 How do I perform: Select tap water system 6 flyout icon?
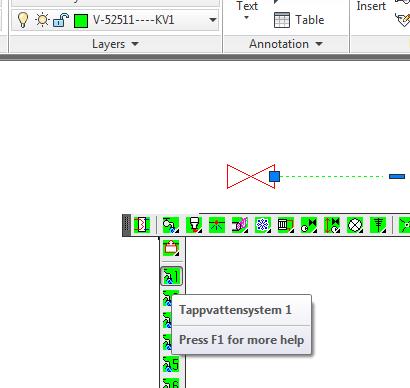[x=171, y=383]
